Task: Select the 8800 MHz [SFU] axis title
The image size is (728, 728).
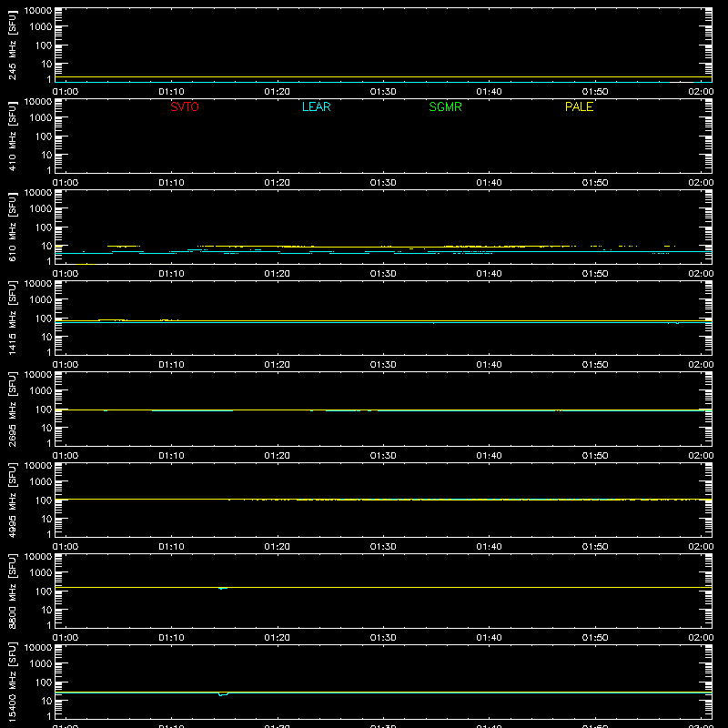Action: 12,591
